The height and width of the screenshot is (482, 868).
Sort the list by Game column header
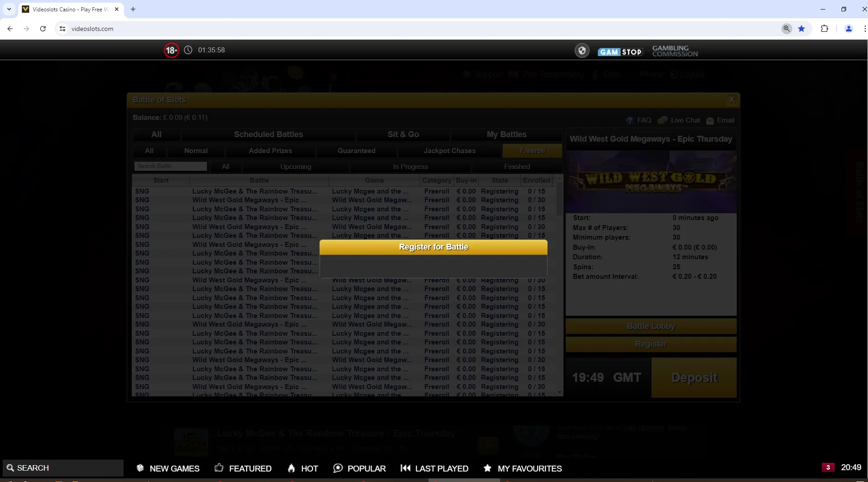(x=374, y=180)
